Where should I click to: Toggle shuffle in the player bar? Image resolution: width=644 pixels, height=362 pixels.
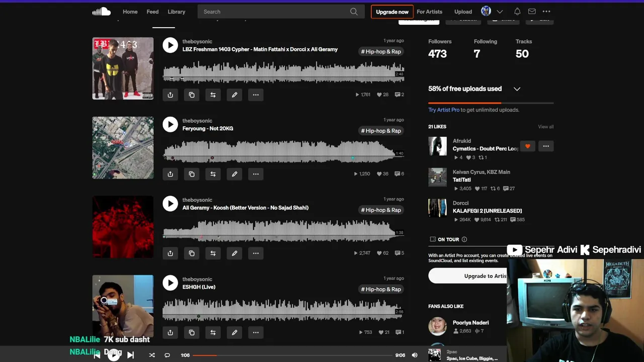tap(152, 355)
